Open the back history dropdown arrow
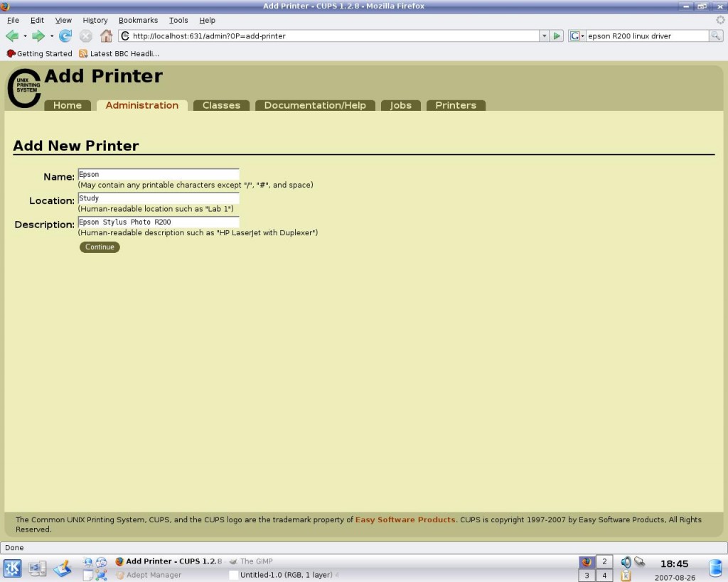 point(25,36)
